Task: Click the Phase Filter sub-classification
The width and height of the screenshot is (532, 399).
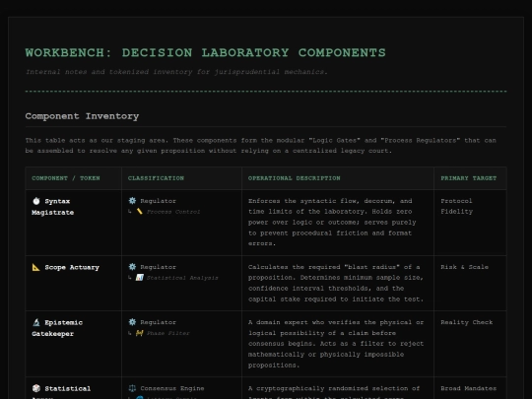Action: (x=167, y=333)
